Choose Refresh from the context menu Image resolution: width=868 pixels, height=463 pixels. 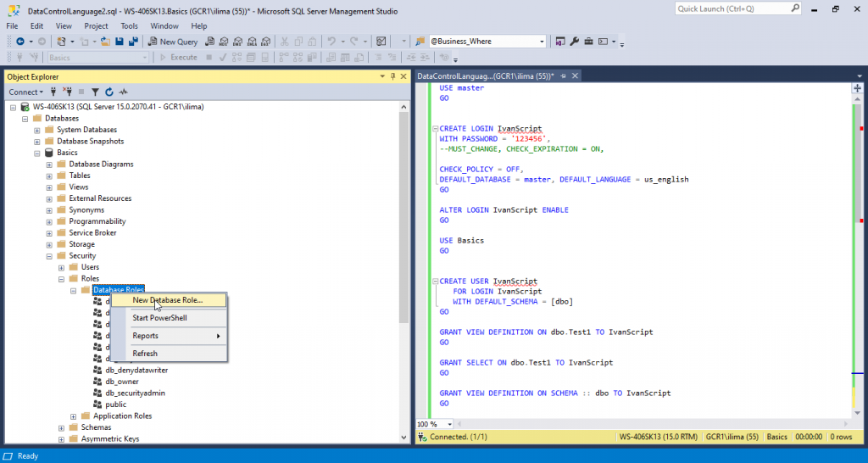[x=169, y=354]
